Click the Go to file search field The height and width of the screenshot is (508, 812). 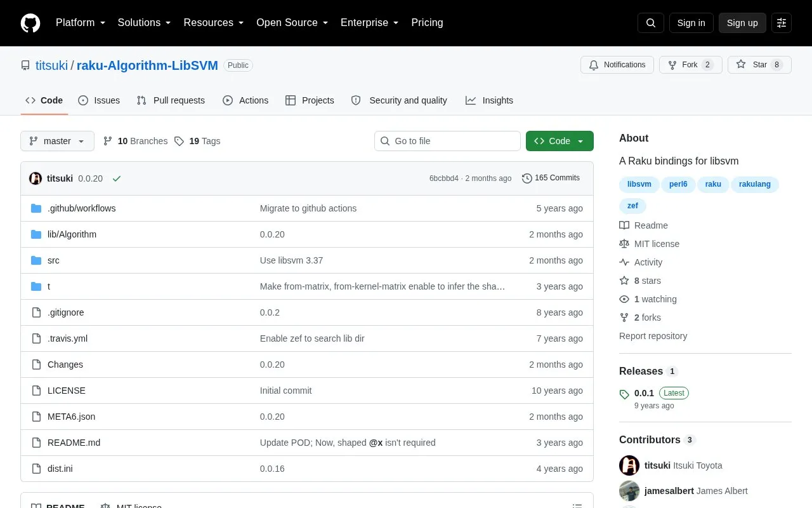pyautogui.click(x=447, y=141)
